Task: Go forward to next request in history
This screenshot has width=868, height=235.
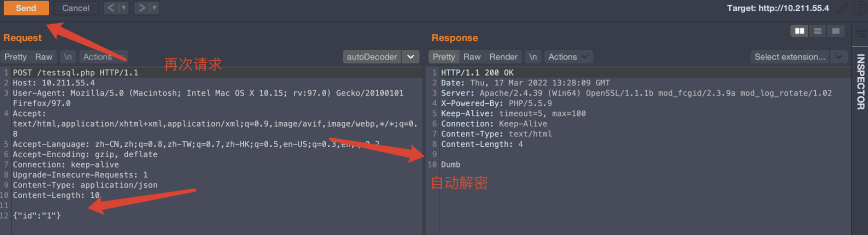Action: (141, 8)
